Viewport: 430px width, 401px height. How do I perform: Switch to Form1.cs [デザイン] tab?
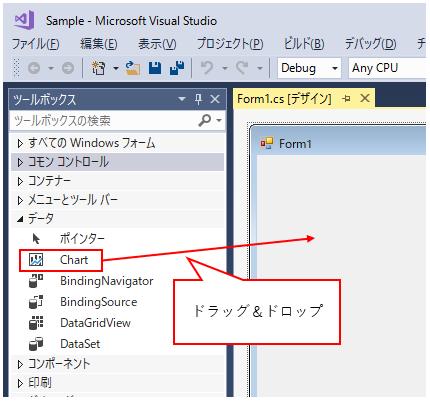[x=284, y=99]
